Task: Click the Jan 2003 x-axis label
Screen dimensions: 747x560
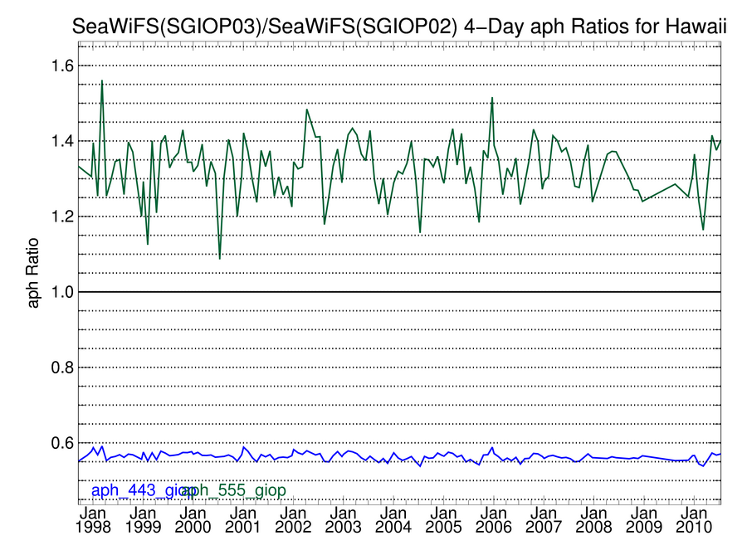Action: point(343,520)
